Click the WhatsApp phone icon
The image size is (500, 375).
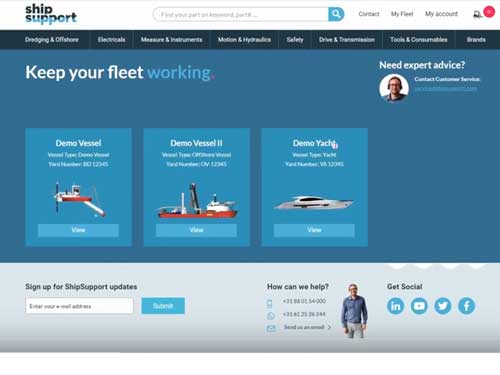click(271, 315)
